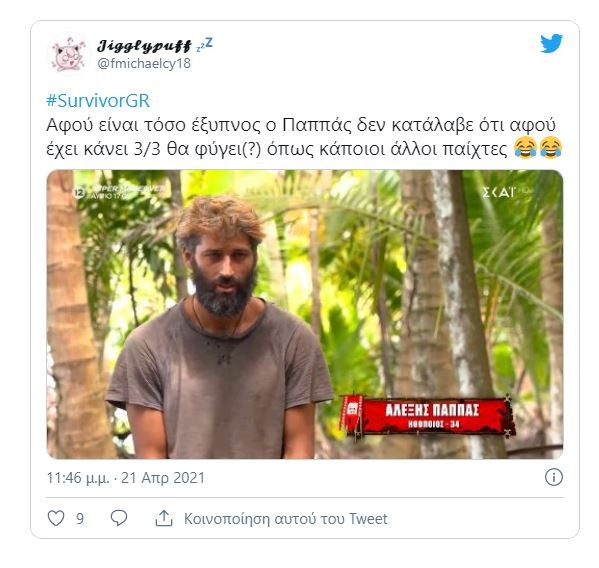This screenshot has width=599, height=568.
Task: Click the share upload arrow icon
Action: tap(164, 518)
